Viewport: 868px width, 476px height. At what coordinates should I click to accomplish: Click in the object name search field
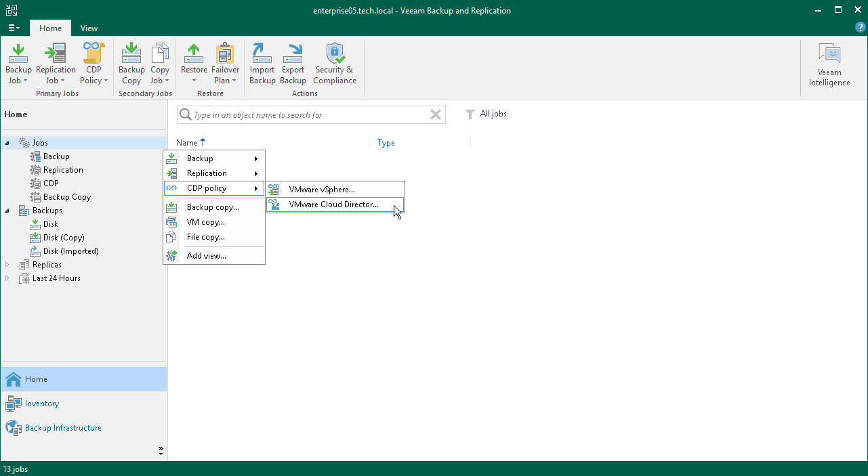(310, 115)
